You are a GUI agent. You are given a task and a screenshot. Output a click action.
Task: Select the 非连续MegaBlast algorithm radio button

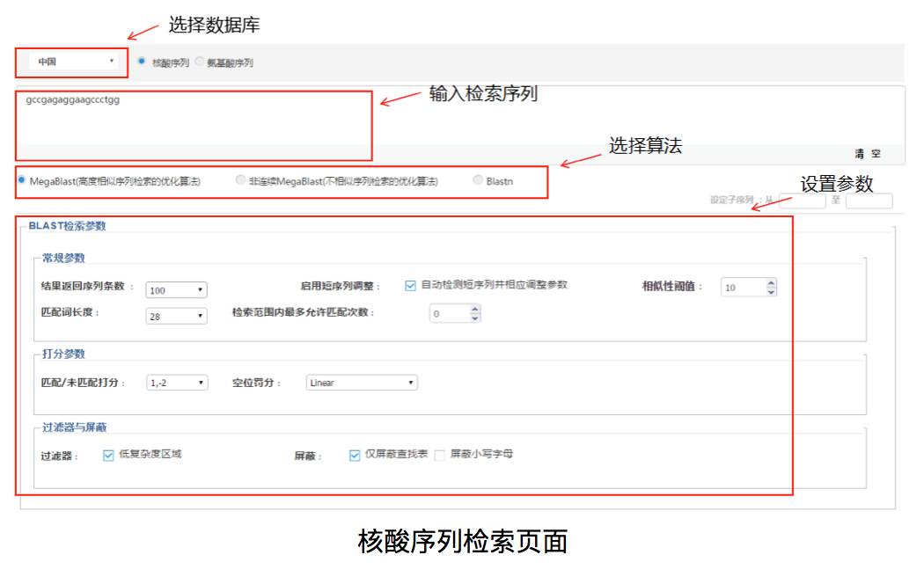point(240,180)
